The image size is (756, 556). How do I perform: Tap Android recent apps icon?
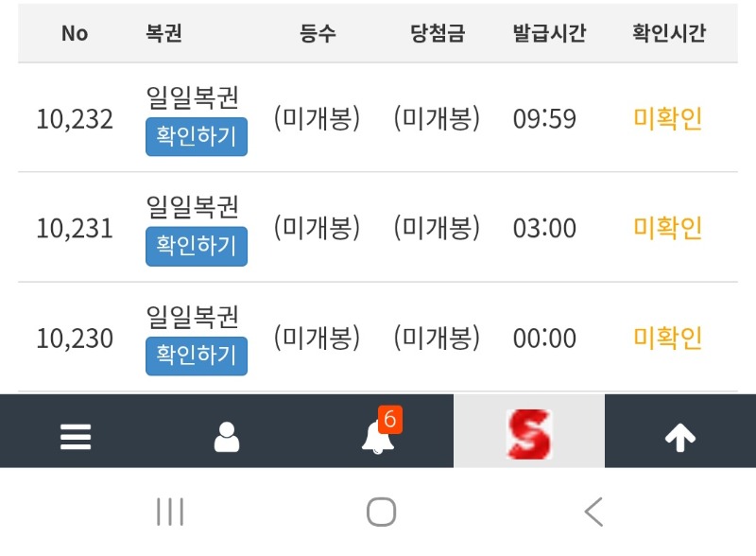[170, 513]
